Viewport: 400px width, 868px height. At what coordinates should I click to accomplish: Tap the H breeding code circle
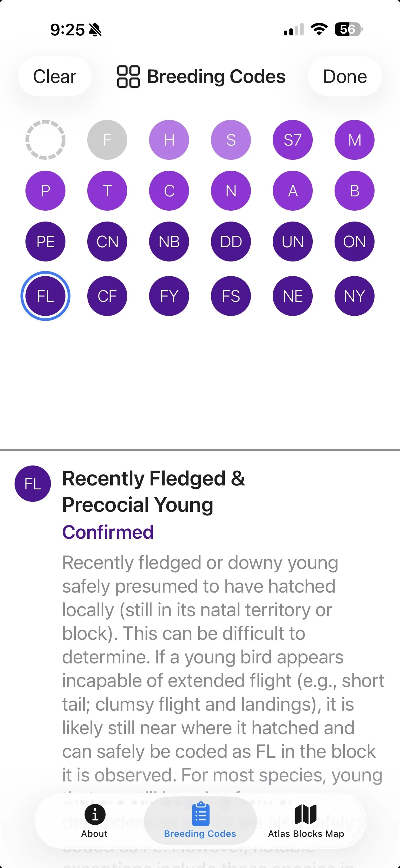point(169,140)
